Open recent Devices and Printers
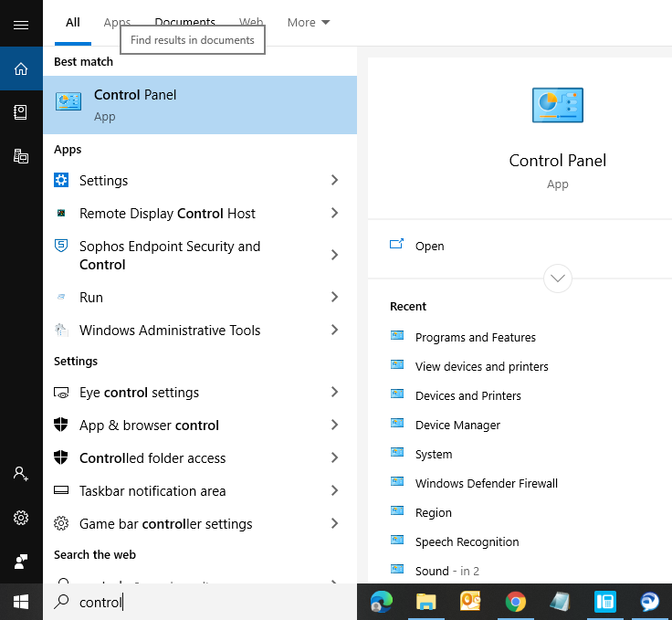 click(468, 395)
